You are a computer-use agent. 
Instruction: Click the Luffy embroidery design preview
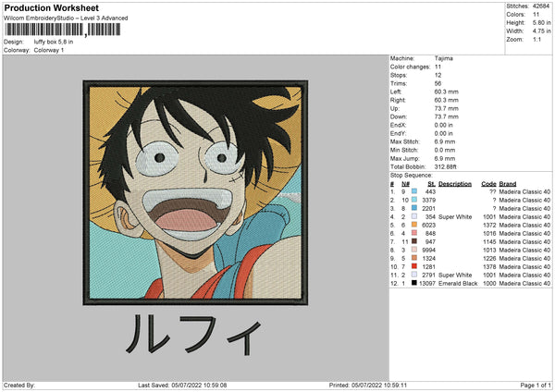click(x=195, y=193)
